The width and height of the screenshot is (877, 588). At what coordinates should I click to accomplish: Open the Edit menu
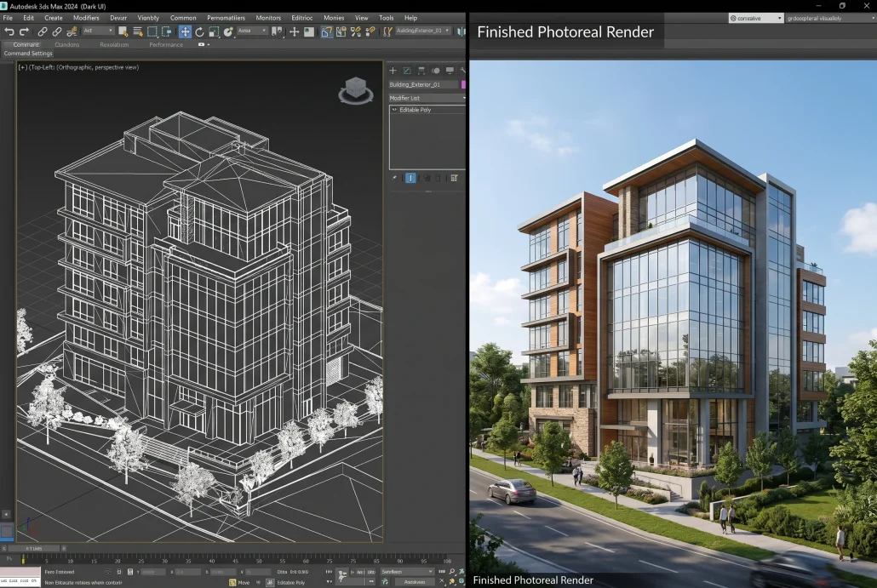(29, 18)
